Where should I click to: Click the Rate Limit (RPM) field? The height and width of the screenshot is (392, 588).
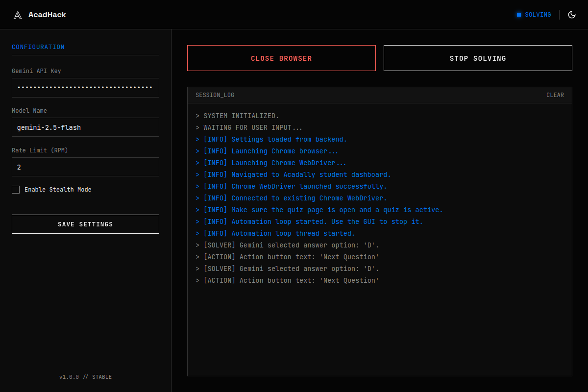85,167
